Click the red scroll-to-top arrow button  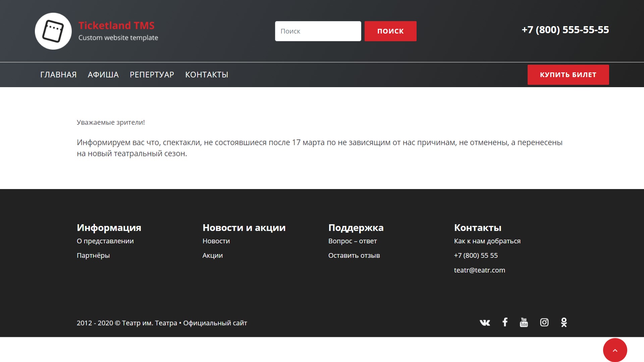615,350
